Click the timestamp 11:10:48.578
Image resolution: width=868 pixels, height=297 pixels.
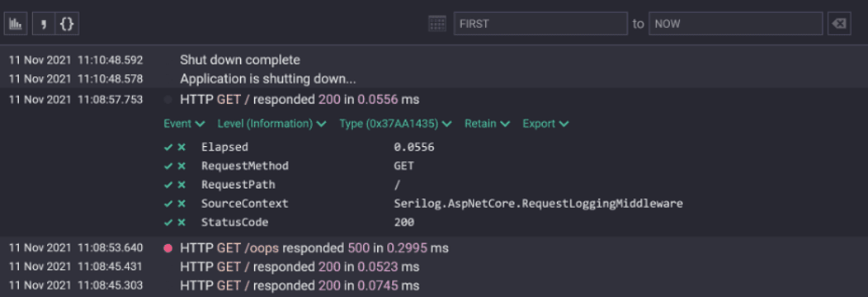[111, 79]
